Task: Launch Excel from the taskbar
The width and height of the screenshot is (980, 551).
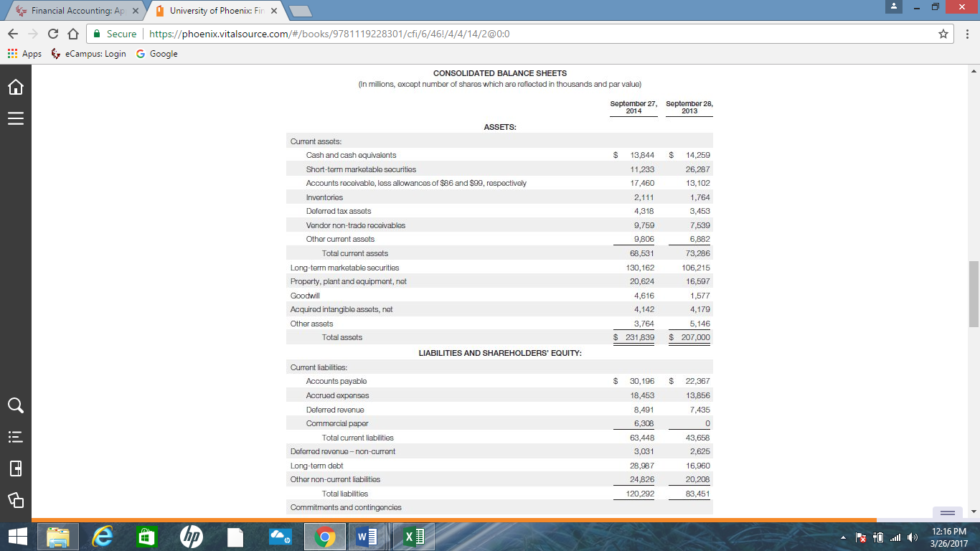Action: [413, 536]
